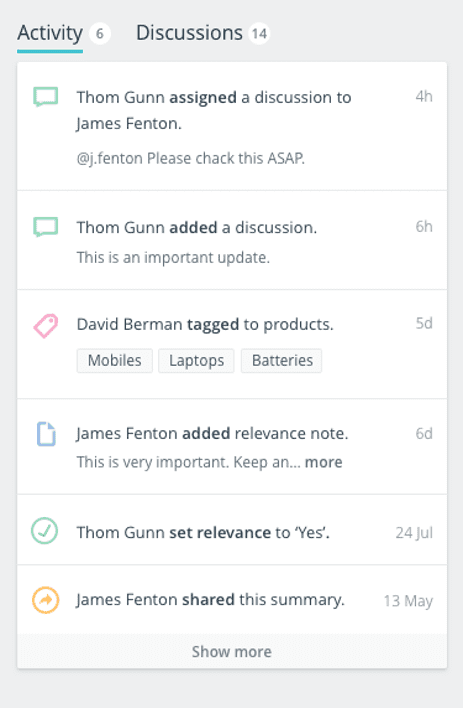Image resolution: width=463 pixels, height=708 pixels.
Task: Open the James Fenton shared summary entry
Action: tap(232, 600)
